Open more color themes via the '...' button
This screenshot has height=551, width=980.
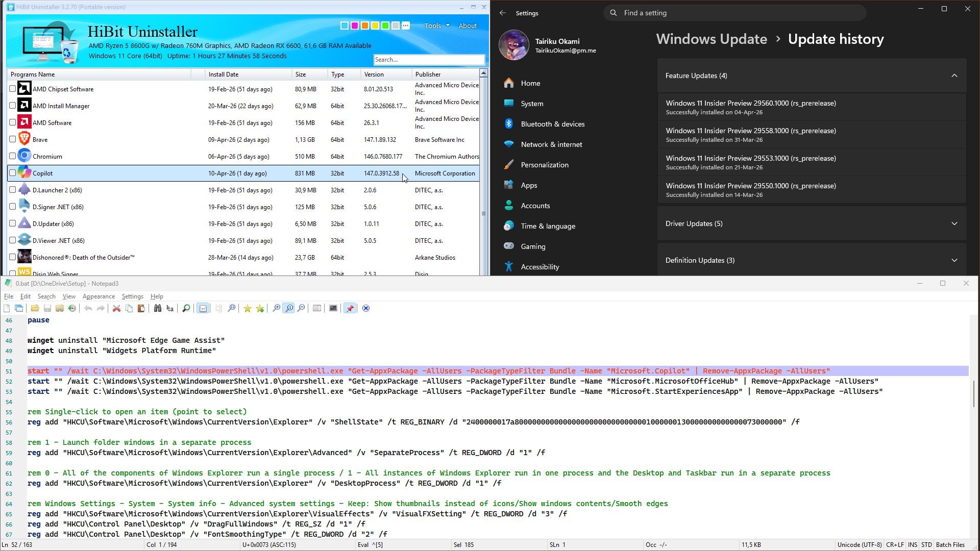(x=406, y=26)
